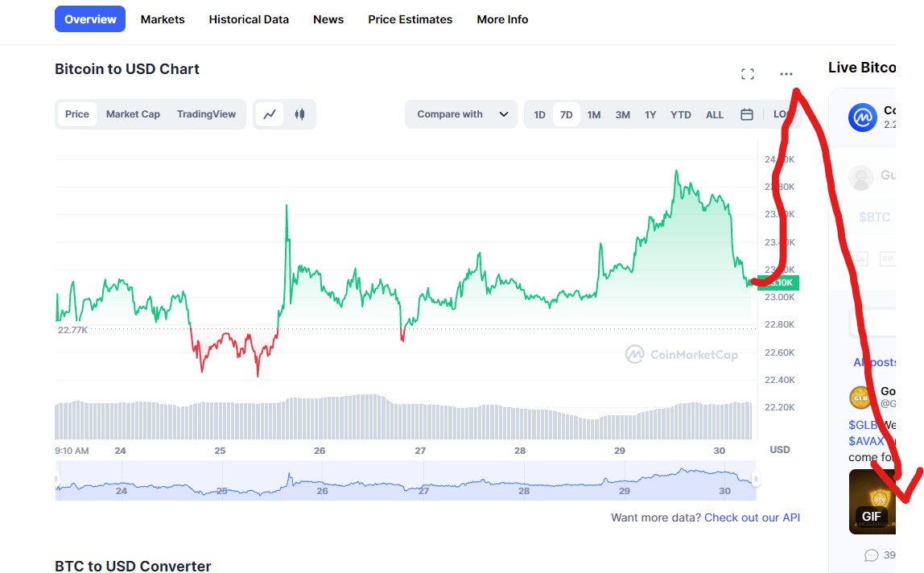This screenshot has width=924, height=573.
Task: Set chart range to YTD
Action: pos(681,115)
